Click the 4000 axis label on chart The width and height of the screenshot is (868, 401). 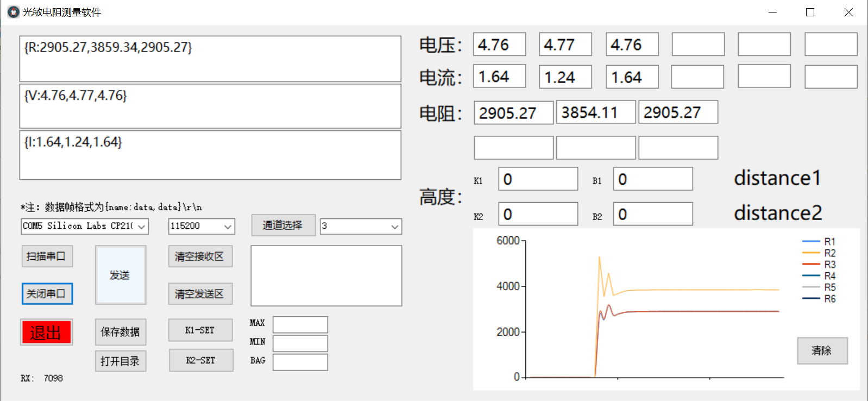(x=508, y=286)
